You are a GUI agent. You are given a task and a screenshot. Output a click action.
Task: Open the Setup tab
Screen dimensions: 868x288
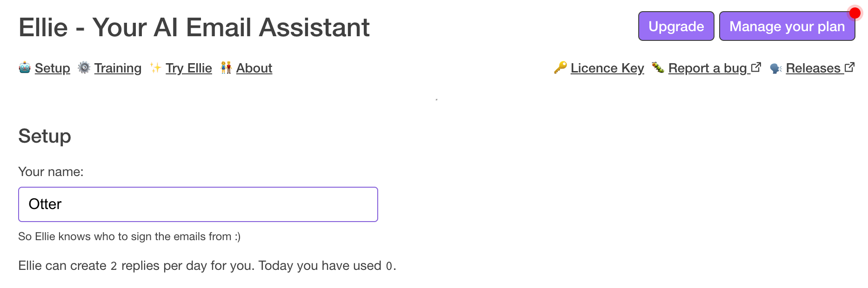[52, 68]
